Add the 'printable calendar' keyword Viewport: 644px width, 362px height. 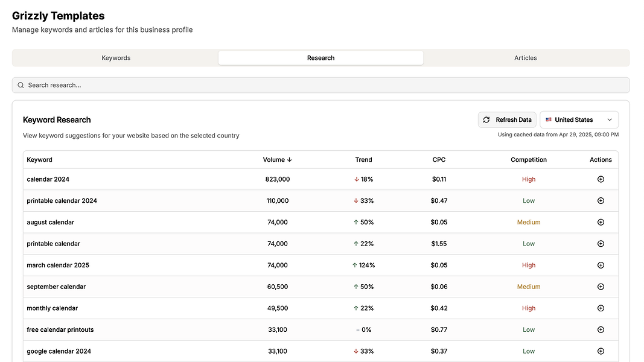point(601,244)
